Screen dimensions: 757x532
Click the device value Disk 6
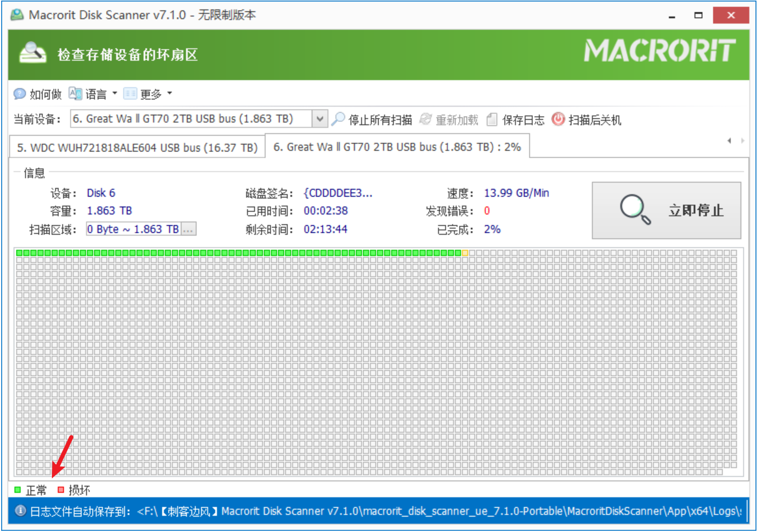pyautogui.click(x=101, y=193)
